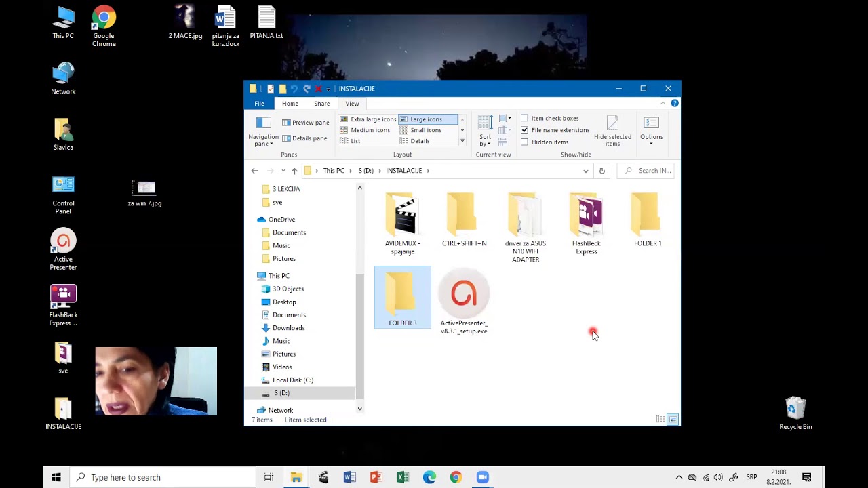
Task: Select the View ribbon tab
Action: tap(352, 104)
